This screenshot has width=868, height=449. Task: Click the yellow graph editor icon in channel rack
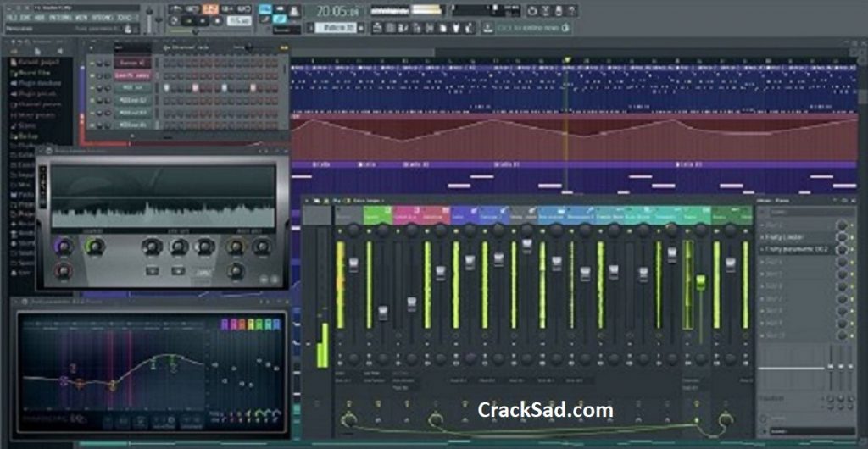click(283, 47)
